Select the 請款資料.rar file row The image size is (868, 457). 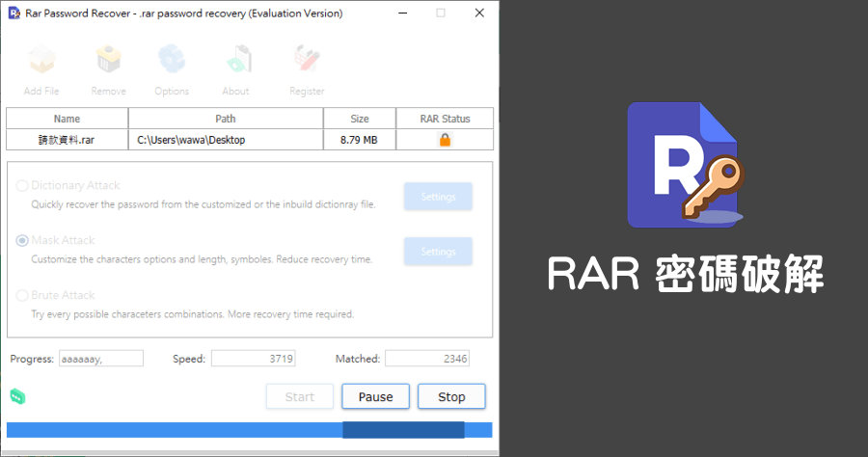tap(250, 140)
